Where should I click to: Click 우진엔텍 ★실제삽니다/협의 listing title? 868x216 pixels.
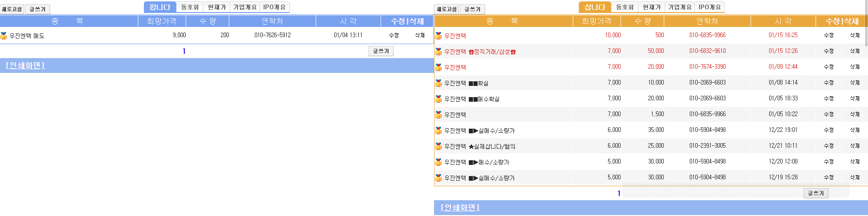tap(479, 146)
